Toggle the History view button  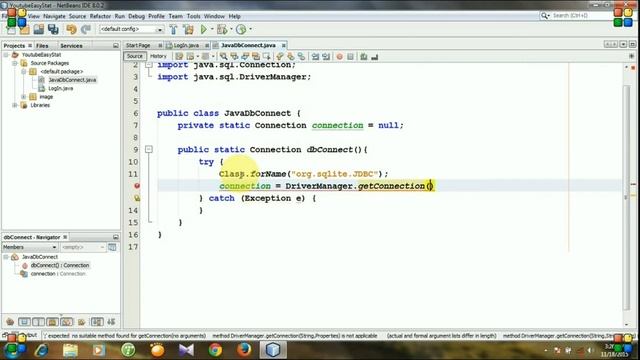pyautogui.click(x=158, y=56)
